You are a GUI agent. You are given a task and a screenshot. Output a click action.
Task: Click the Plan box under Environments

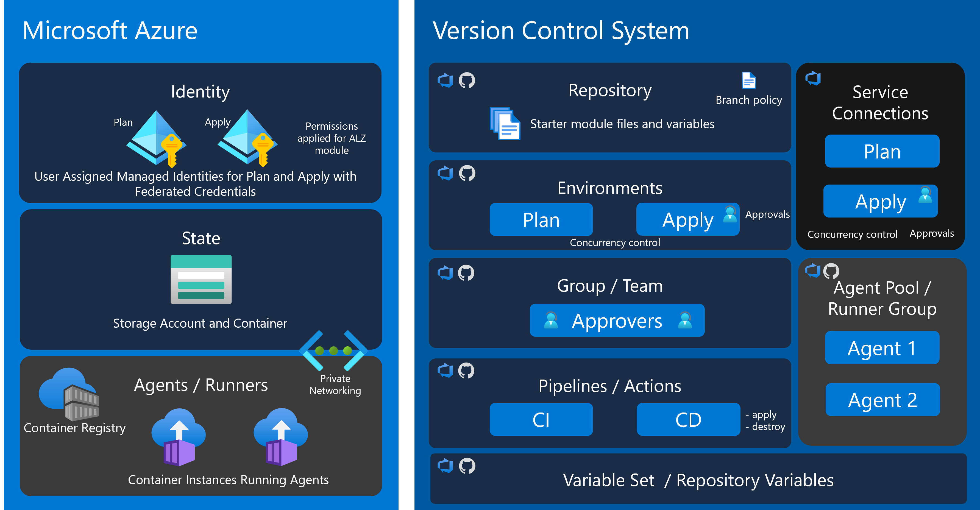541,220
